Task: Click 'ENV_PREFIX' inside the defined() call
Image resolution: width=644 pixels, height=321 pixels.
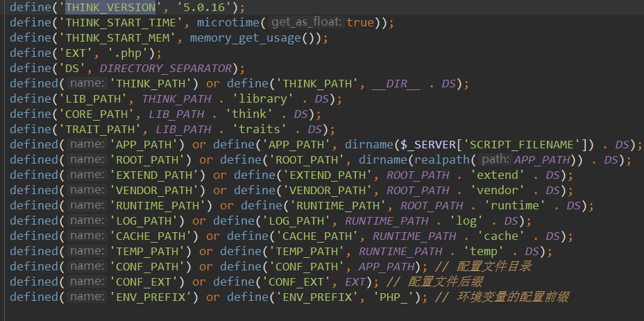Action: click(x=151, y=297)
